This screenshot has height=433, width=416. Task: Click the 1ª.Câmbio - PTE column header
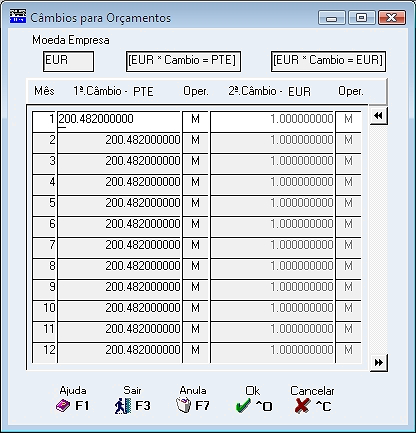(113, 91)
